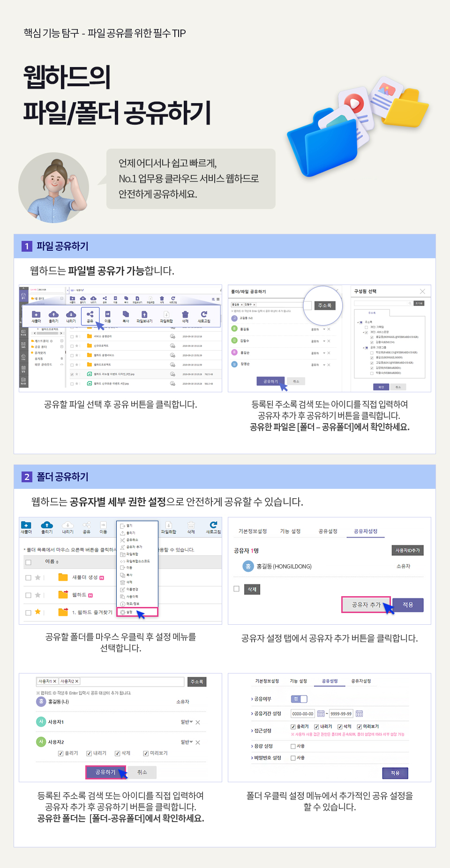Expand the 공유기간 설정 section arrow
450x868 pixels.
[252, 714]
